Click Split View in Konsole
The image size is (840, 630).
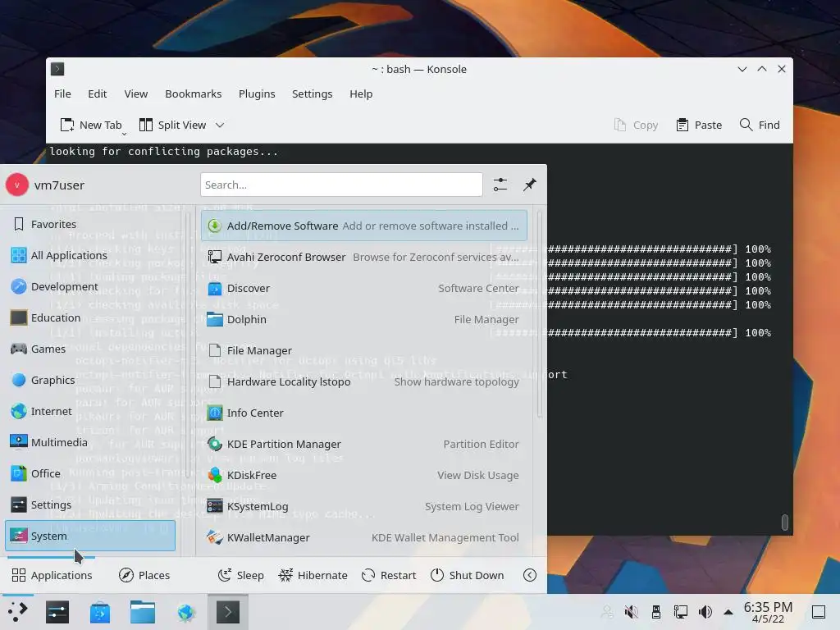(173, 125)
